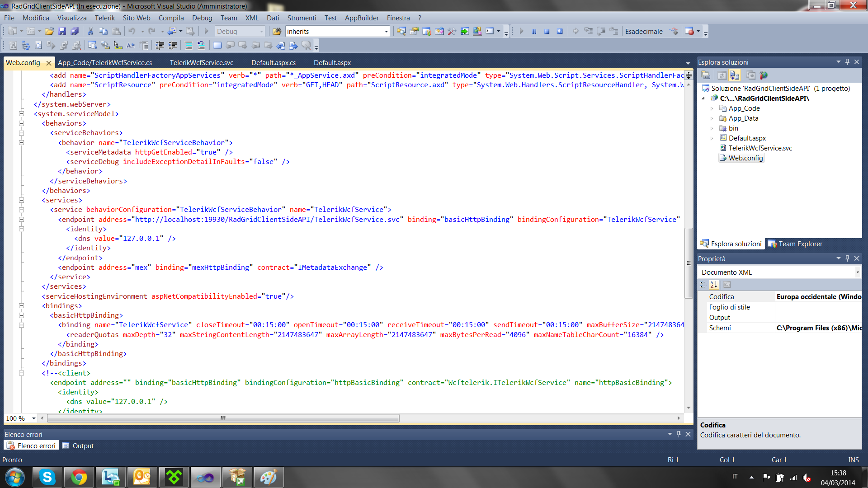
Task: Click Properties icon in Esplora soluzioni toolbar
Action: click(706, 75)
